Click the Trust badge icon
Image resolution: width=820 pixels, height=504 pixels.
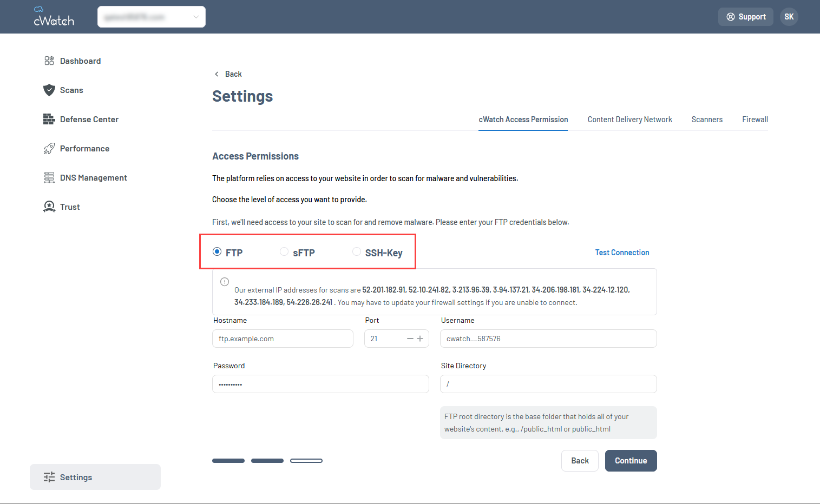point(49,207)
